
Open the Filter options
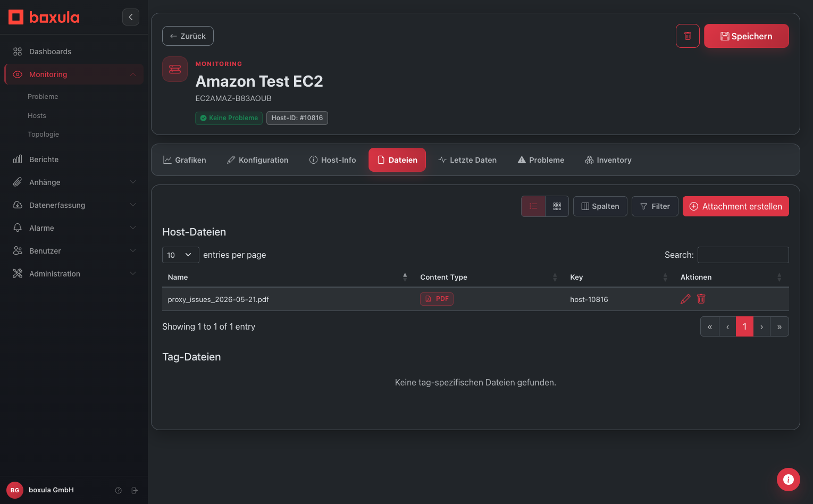[655, 206]
